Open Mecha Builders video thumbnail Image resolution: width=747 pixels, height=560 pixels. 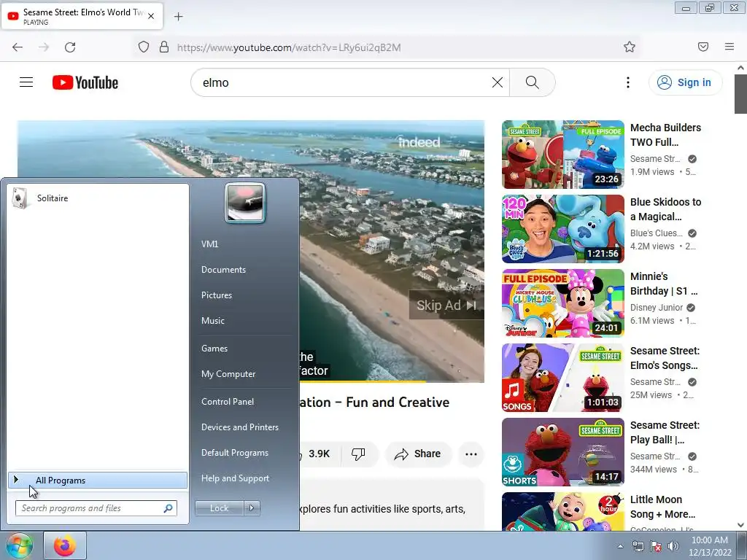click(563, 155)
